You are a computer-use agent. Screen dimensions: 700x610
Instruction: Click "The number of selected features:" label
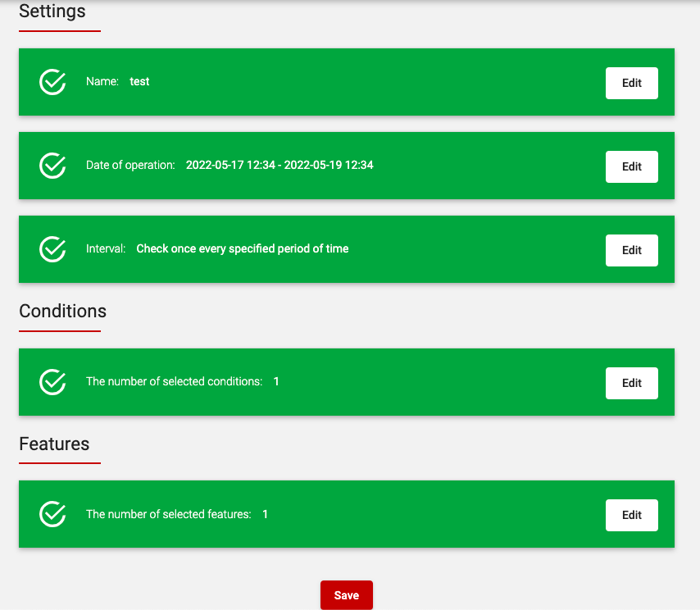(x=168, y=514)
